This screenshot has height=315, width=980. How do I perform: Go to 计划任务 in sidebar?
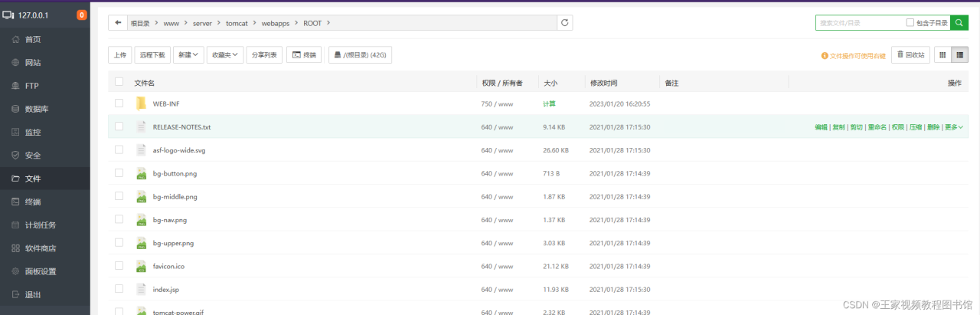40,225
